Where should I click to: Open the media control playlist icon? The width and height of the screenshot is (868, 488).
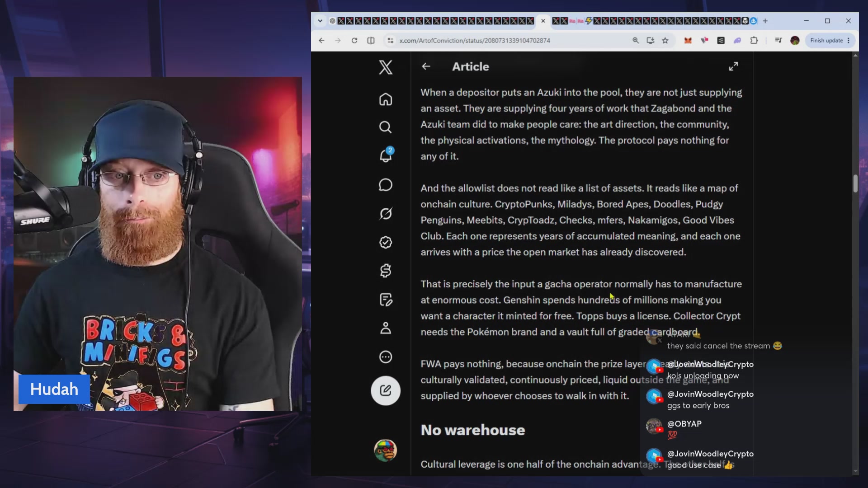pyautogui.click(x=778, y=41)
